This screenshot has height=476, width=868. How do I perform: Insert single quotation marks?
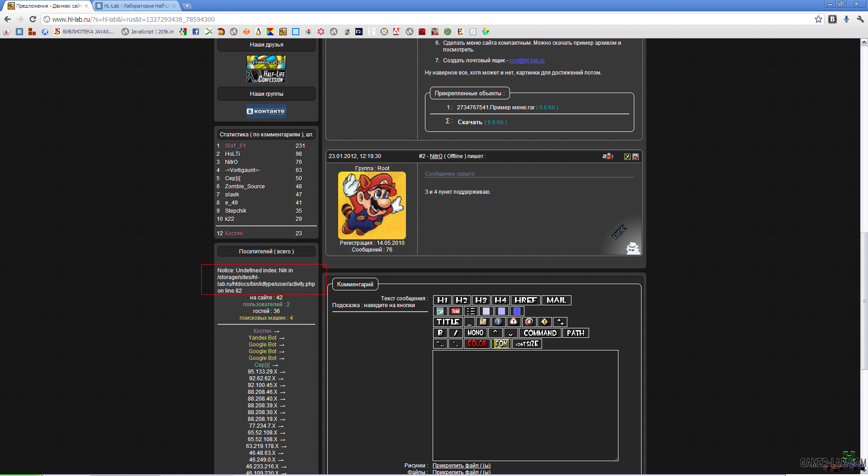pyautogui.click(x=455, y=344)
